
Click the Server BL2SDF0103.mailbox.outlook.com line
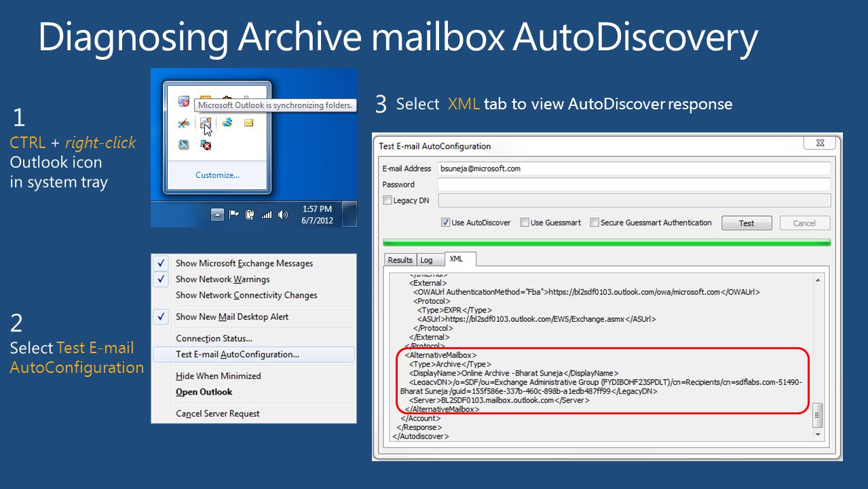[x=499, y=400]
